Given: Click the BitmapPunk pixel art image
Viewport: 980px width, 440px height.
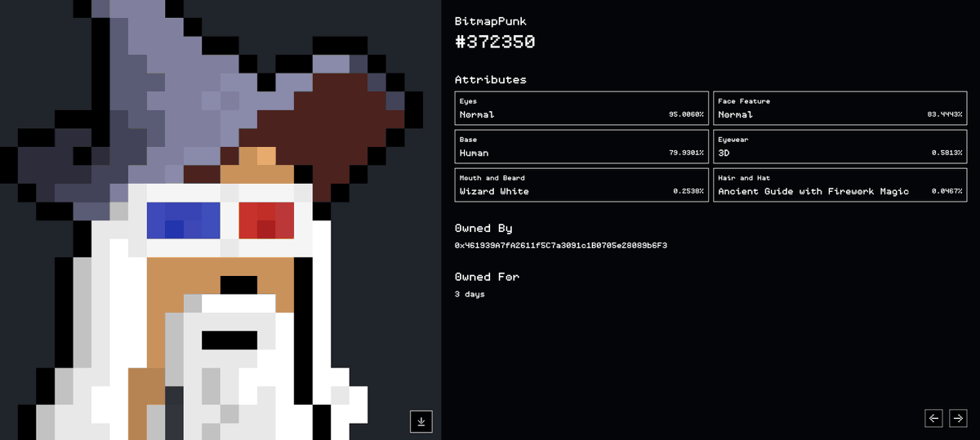Looking at the screenshot, I should (220, 220).
